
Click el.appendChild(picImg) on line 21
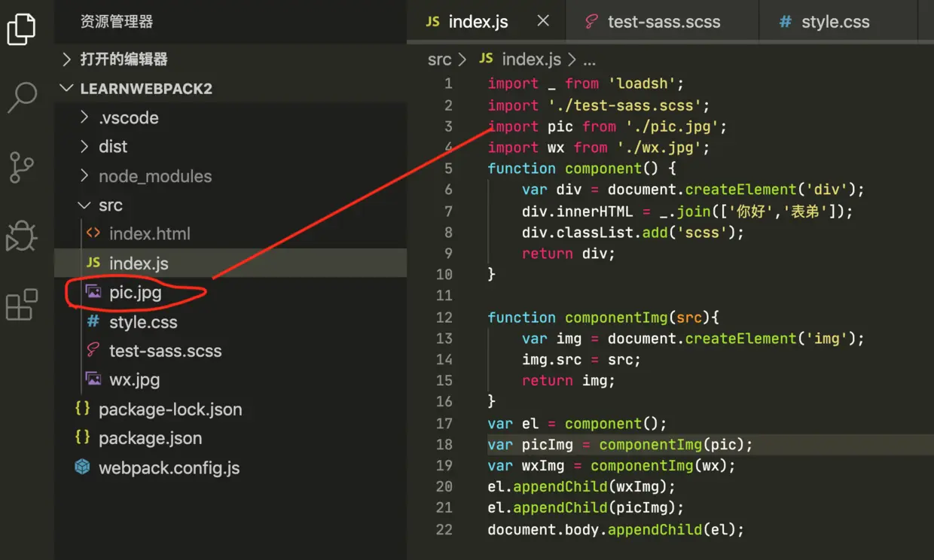click(x=586, y=507)
